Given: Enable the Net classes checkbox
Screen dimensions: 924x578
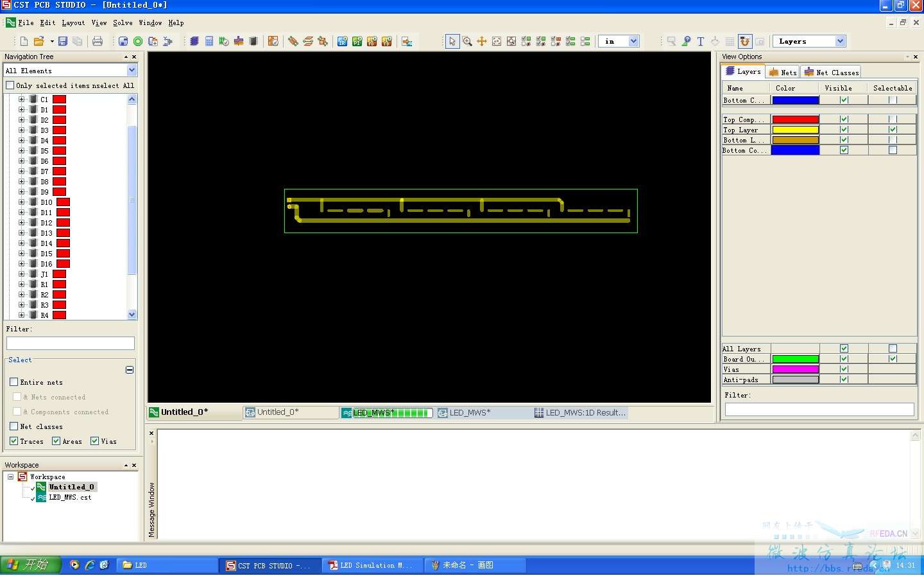Looking at the screenshot, I should 14,426.
